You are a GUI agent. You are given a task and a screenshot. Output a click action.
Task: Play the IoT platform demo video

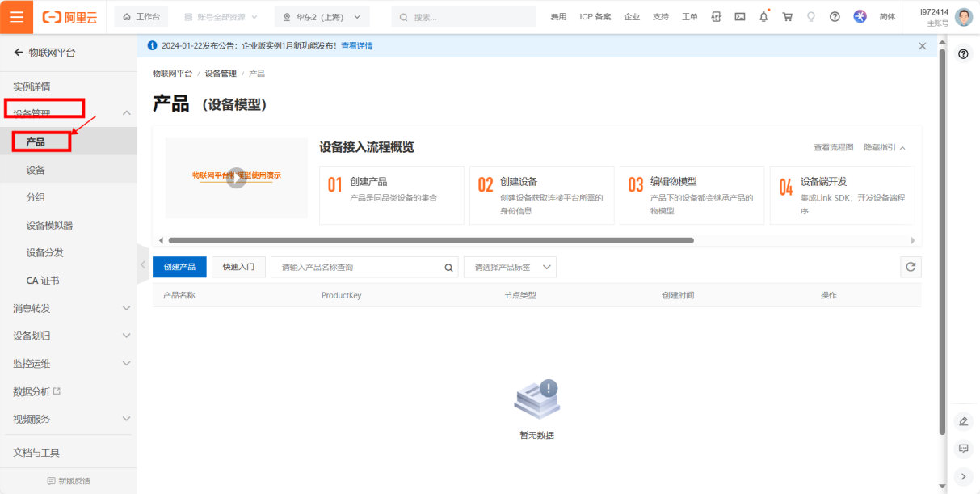[236, 178]
